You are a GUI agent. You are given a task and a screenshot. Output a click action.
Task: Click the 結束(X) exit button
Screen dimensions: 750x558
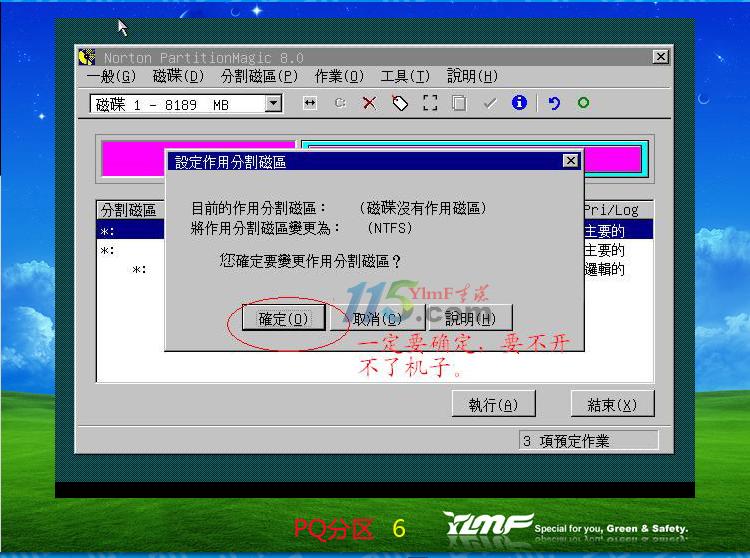(x=612, y=404)
